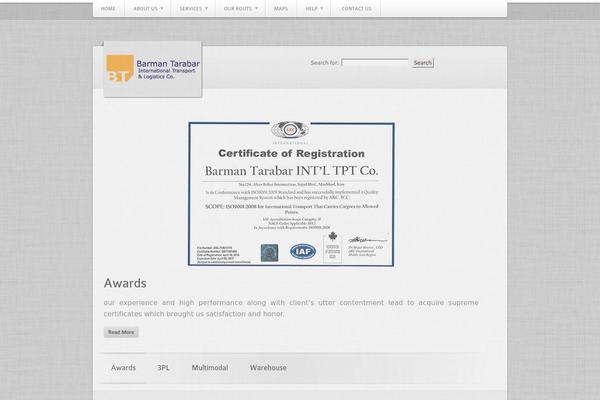Select the Awards tab
This screenshot has width=600, height=400.
point(123,368)
